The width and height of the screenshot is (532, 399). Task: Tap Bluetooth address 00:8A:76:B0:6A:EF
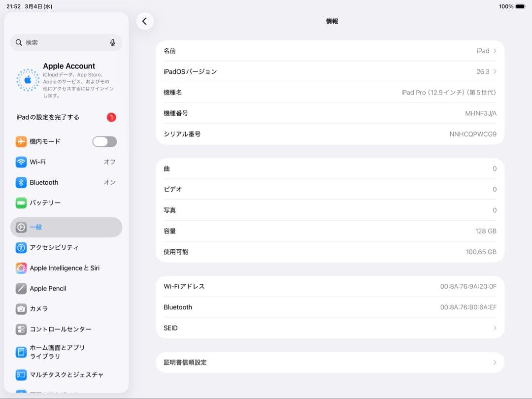468,307
